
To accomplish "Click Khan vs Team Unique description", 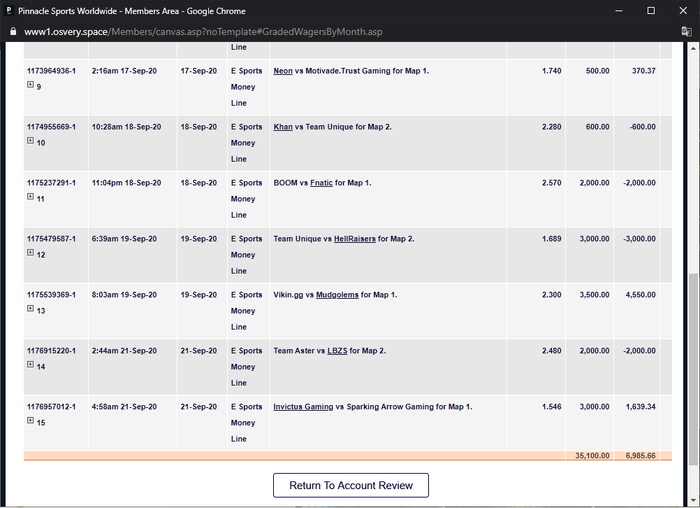I will click(332, 127).
